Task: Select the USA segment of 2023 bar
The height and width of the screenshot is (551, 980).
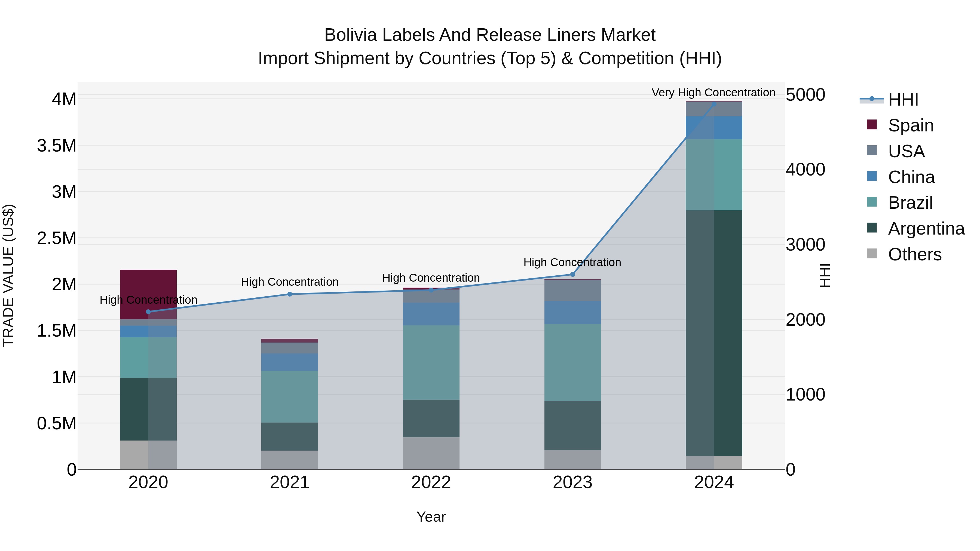Action: [x=572, y=291]
